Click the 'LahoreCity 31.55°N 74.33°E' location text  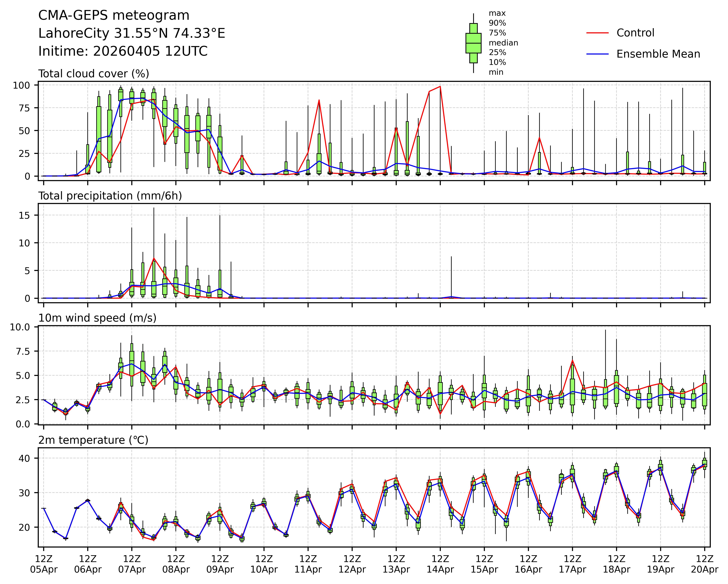[132, 33]
